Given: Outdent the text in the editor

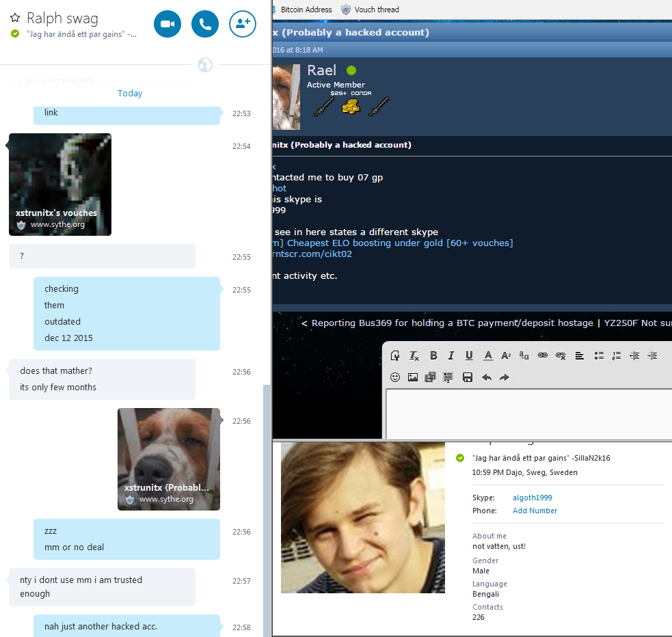Looking at the screenshot, I should [634, 355].
